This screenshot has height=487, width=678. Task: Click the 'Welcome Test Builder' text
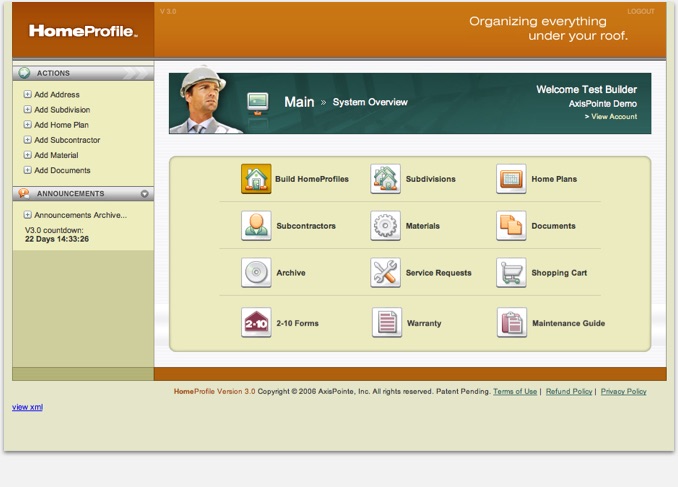(x=586, y=90)
